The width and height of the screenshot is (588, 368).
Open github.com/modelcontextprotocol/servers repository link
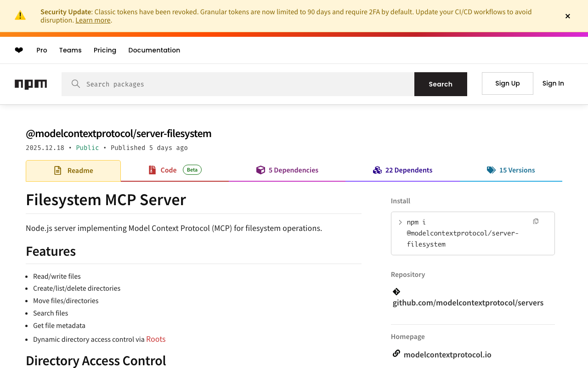pos(468,303)
